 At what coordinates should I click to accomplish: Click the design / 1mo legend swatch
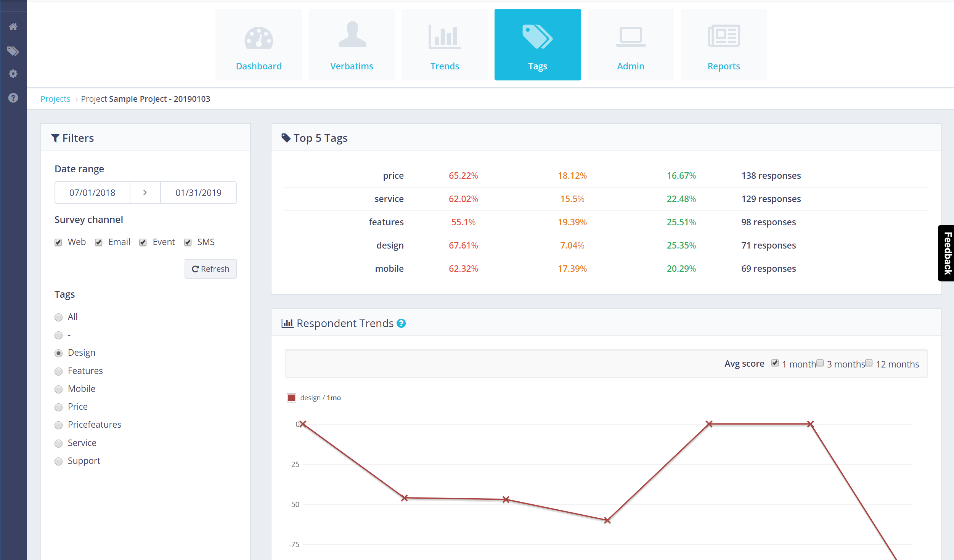(x=292, y=398)
